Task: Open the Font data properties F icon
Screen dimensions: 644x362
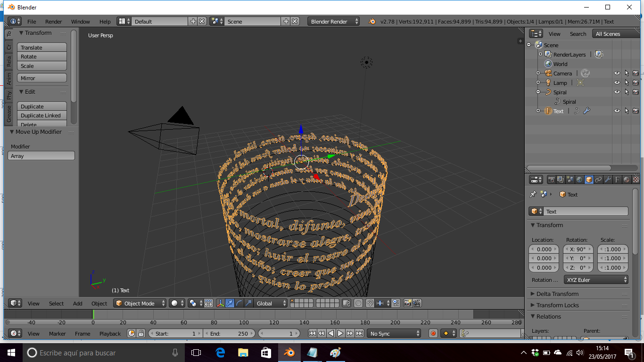Action: (x=617, y=180)
